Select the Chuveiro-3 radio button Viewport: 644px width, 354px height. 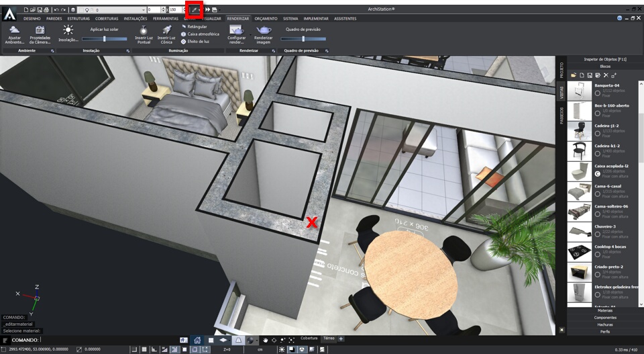pos(598,234)
